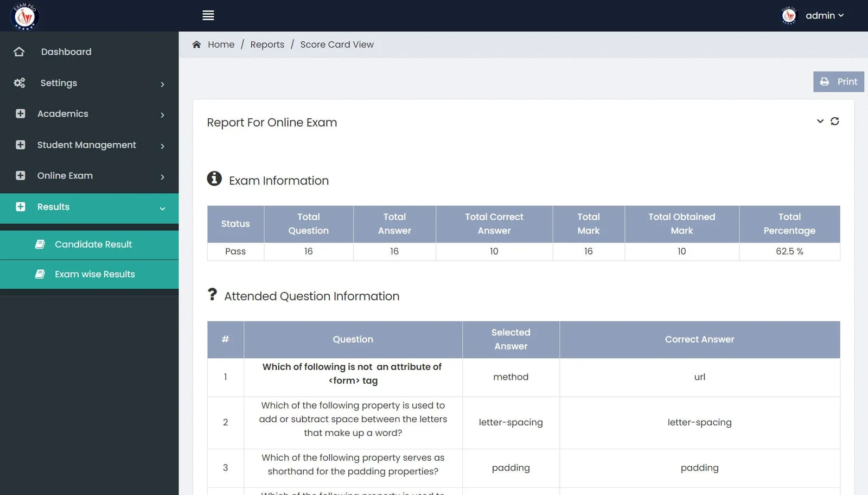Viewport: 868px width, 495px height.
Task: Click the Exam wise Results book icon
Action: pyautogui.click(x=40, y=274)
